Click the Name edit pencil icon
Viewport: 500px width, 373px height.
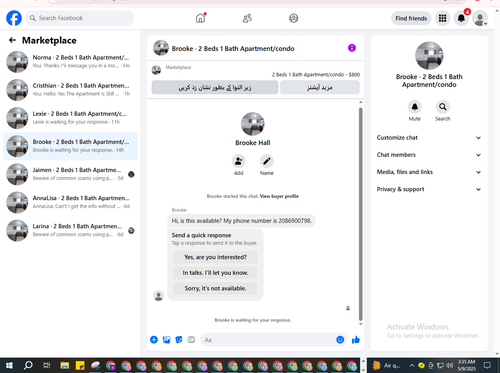pos(267,161)
